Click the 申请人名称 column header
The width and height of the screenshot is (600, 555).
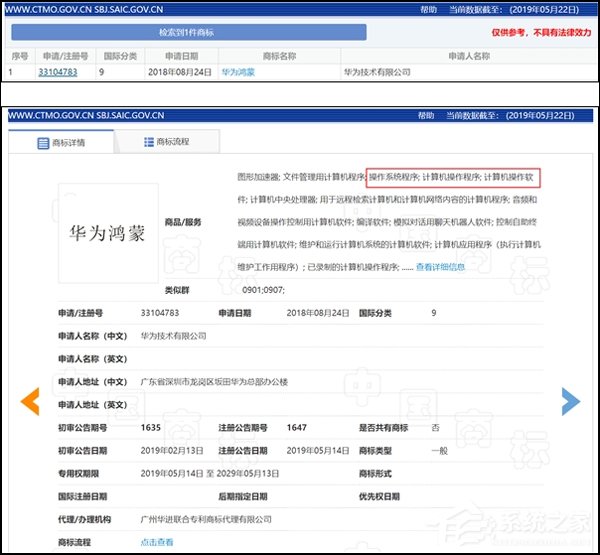(469, 56)
